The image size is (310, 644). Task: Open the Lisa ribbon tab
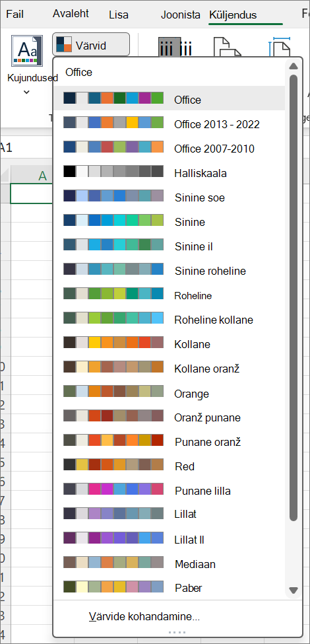(x=119, y=15)
